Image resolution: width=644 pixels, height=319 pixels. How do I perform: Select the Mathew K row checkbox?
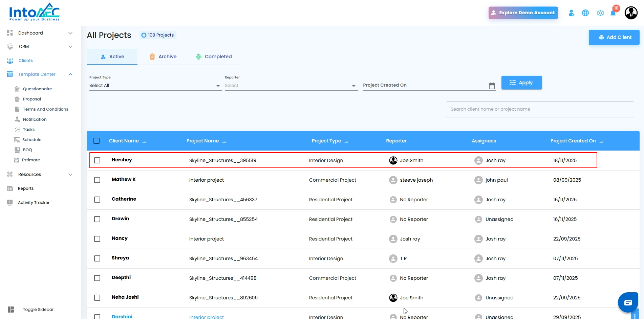click(97, 180)
